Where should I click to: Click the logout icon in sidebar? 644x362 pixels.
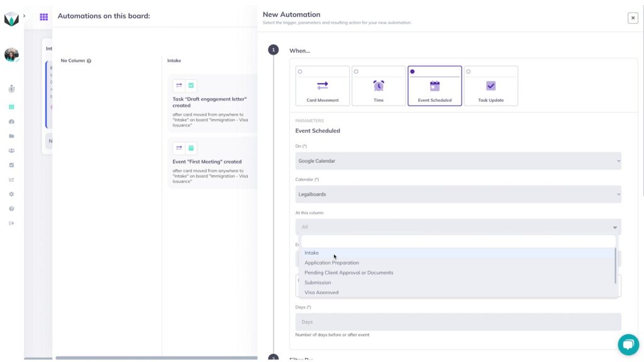click(x=11, y=223)
